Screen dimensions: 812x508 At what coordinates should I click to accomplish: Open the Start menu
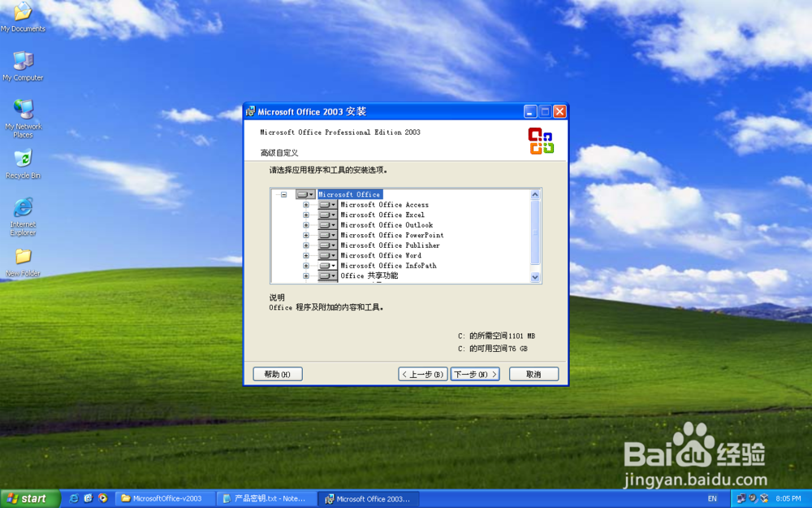point(30,498)
